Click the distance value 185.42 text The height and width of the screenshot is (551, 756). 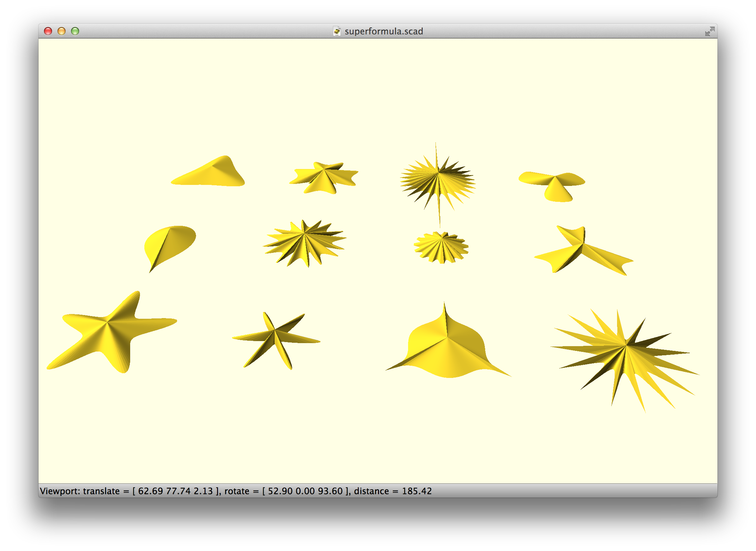[417, 491]
